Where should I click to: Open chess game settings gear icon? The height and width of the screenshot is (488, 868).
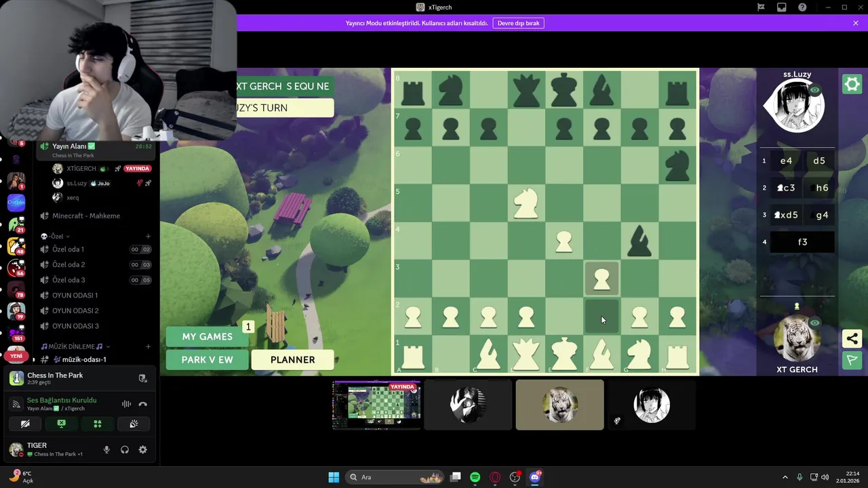852,84
